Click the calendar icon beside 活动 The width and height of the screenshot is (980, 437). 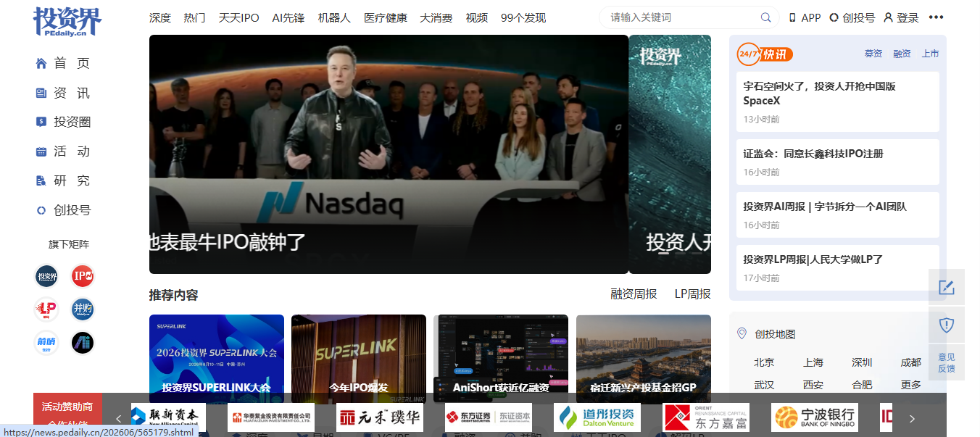pyautogui.click(x=41, y=151)
